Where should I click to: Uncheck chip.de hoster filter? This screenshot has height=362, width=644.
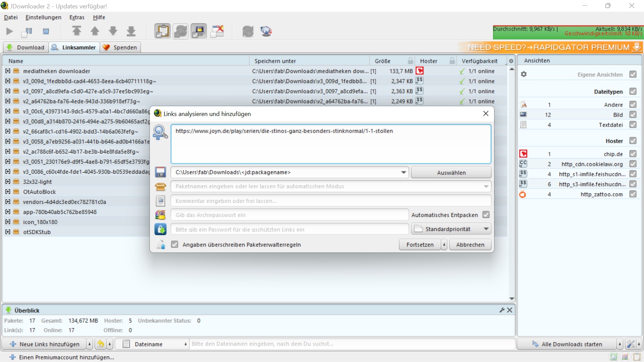pos(633,154)
